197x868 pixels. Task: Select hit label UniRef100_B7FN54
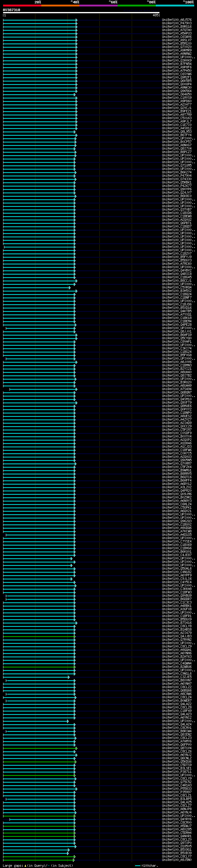tap(177, 64)
